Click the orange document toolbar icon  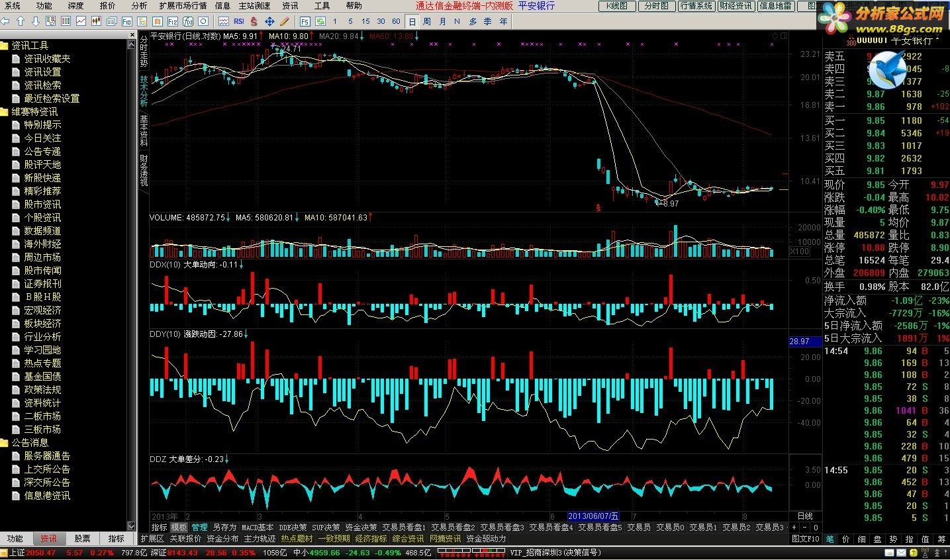tap(157, 21)
